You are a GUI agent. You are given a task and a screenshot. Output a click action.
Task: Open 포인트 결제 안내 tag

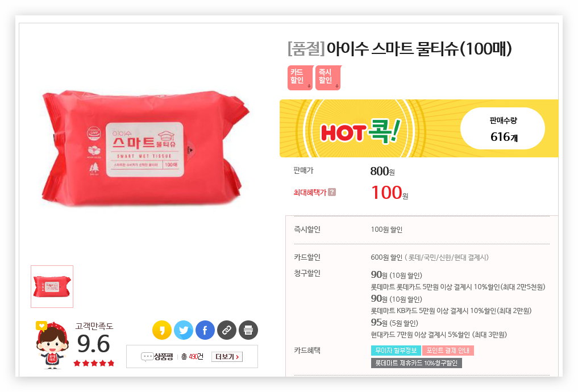448,351
